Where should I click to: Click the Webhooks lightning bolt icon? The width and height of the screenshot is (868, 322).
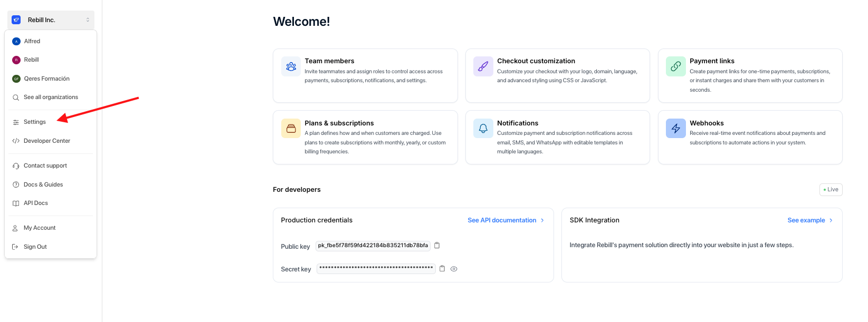click(x=676, y=128)
